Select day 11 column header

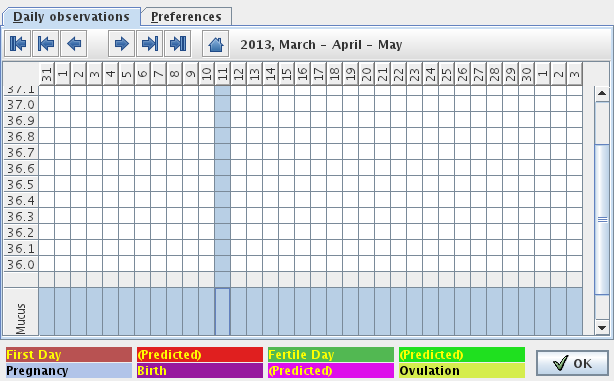pos(222,74)
